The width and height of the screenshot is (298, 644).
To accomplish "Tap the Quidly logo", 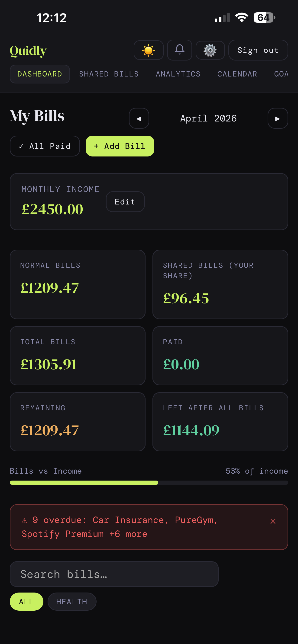I will [x=28, y=51].
